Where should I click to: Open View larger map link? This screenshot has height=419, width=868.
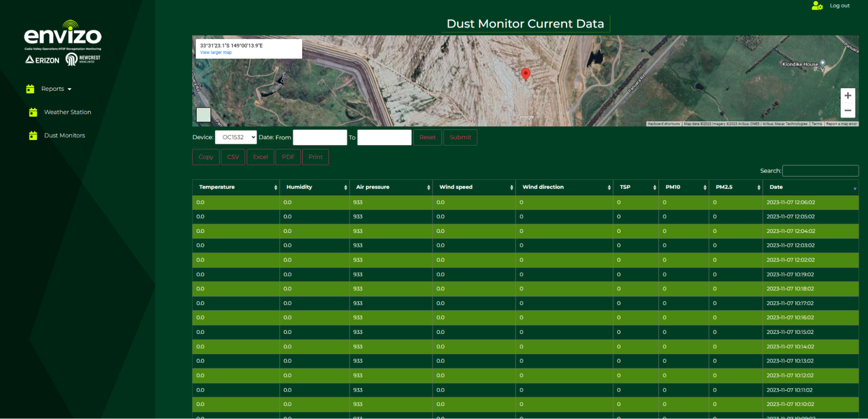[x=216, y=53]
